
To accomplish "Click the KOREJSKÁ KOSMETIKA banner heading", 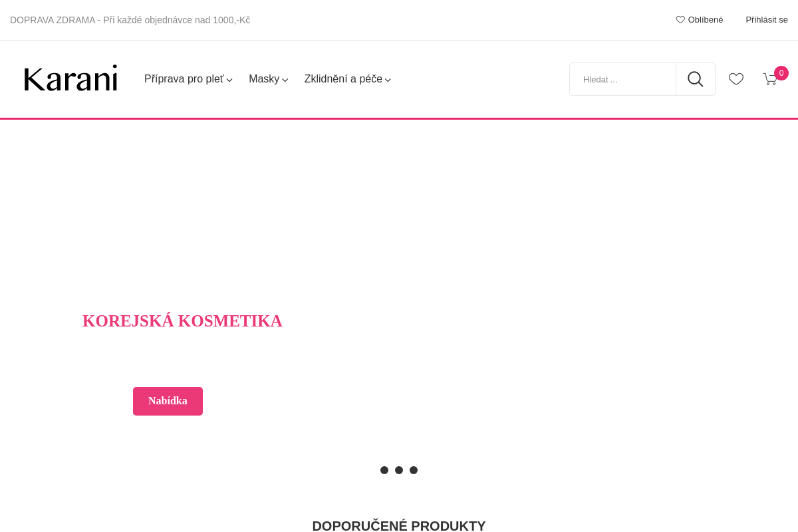I will tap(182, 321).
